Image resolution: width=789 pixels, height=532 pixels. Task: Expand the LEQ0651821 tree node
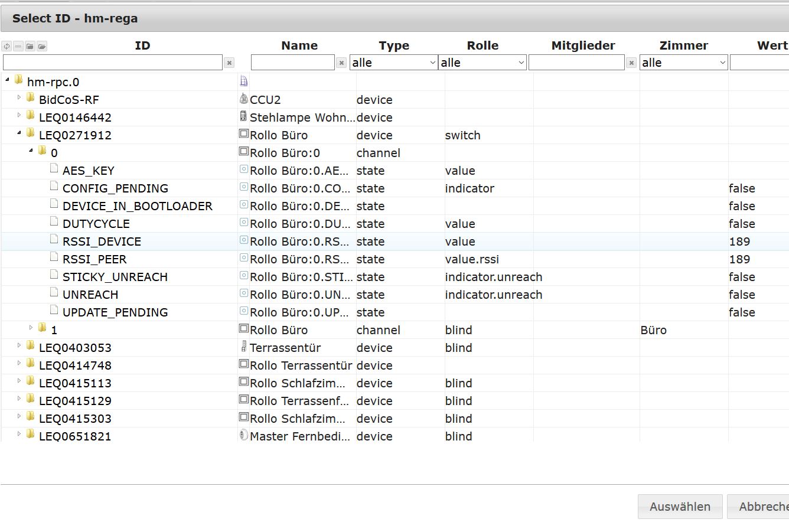click(x=19, y=433)
